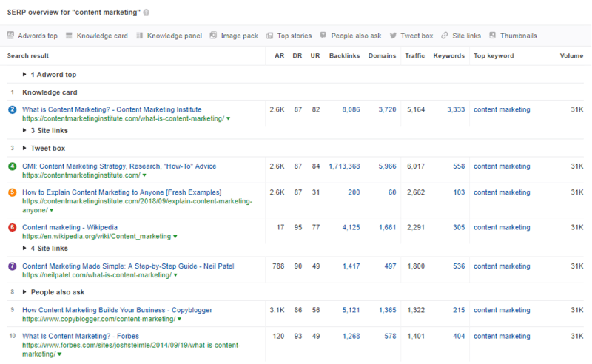
Task: Open dropdown after forbes.com URL
Action: [59, 354]
